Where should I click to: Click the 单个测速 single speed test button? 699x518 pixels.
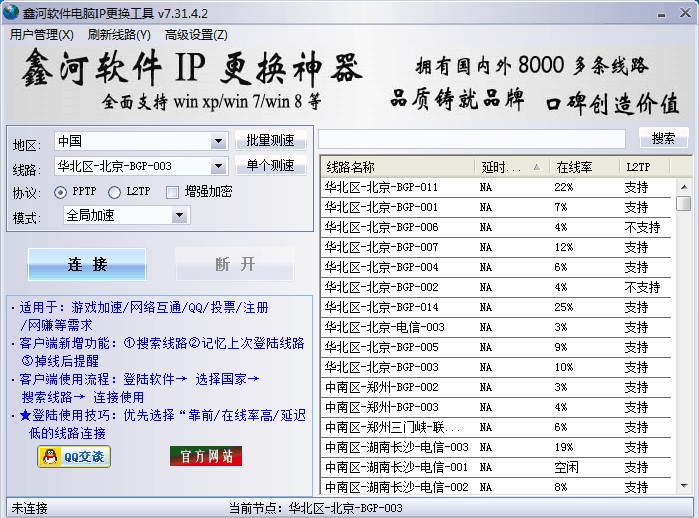(x=271, y=166)
